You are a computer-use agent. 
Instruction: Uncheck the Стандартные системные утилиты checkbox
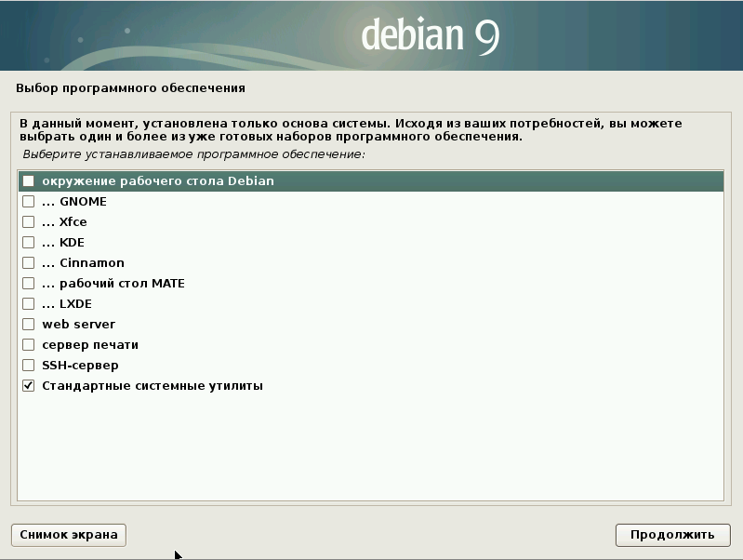(29, 385)
